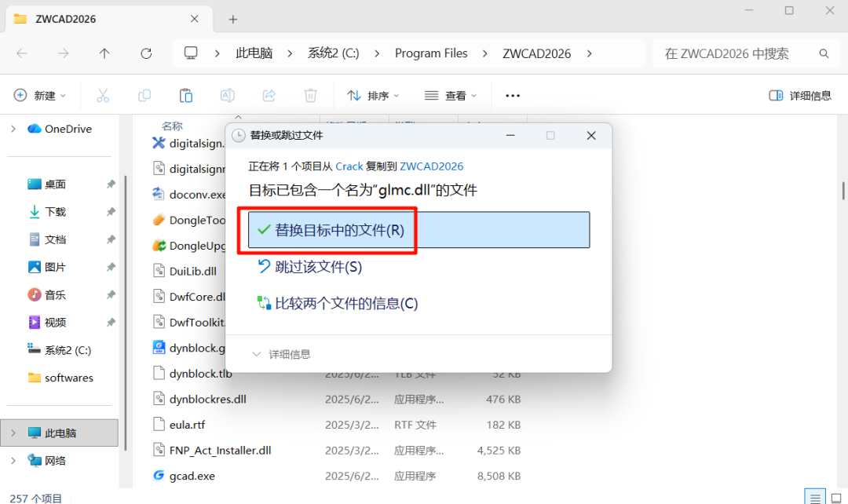
Task: Expand the OneDrive tree node
Action: (x=13, y=129)
